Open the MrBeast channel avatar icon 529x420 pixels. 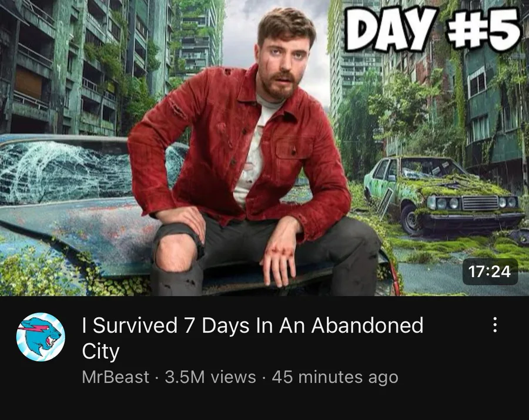41,337
